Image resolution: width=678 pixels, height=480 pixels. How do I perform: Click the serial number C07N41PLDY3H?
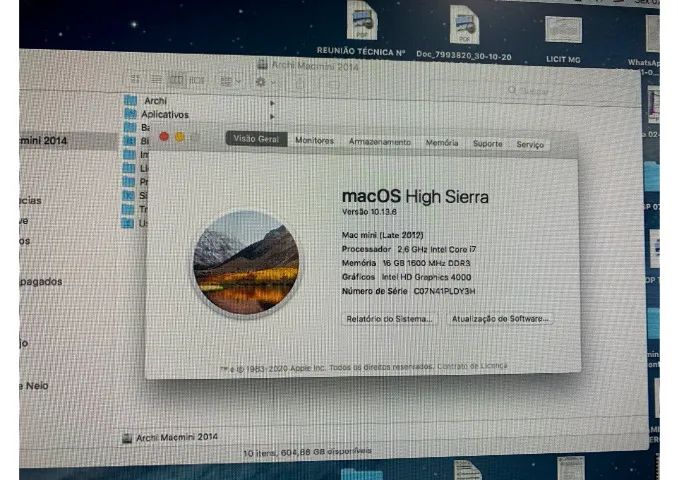click(x=445, y=291)
